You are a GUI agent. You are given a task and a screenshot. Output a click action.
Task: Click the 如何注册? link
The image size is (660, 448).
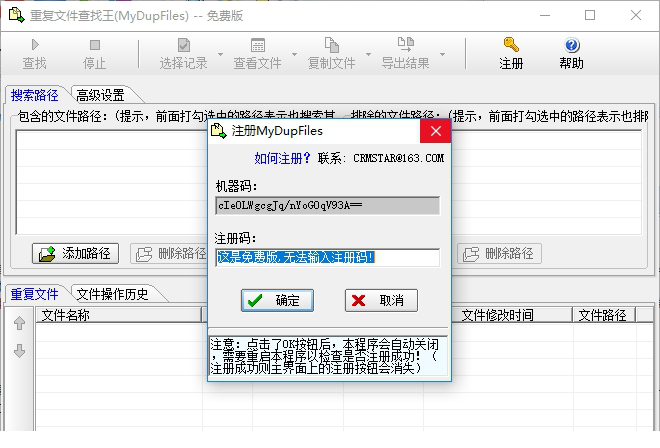[282, 158]
